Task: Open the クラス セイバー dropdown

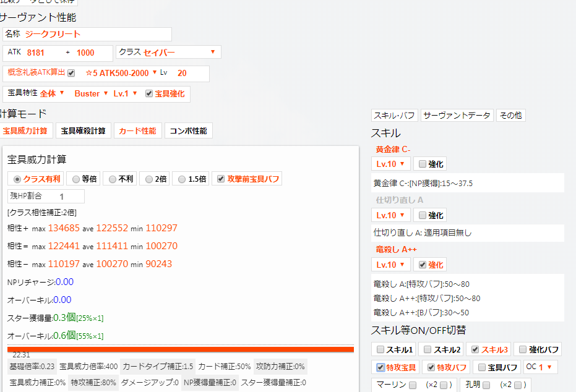Action: 168,52
